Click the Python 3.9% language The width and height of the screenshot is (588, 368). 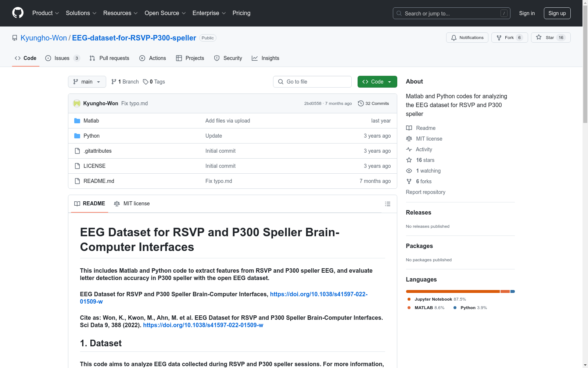pyautogui.click(x=470, y=308)
